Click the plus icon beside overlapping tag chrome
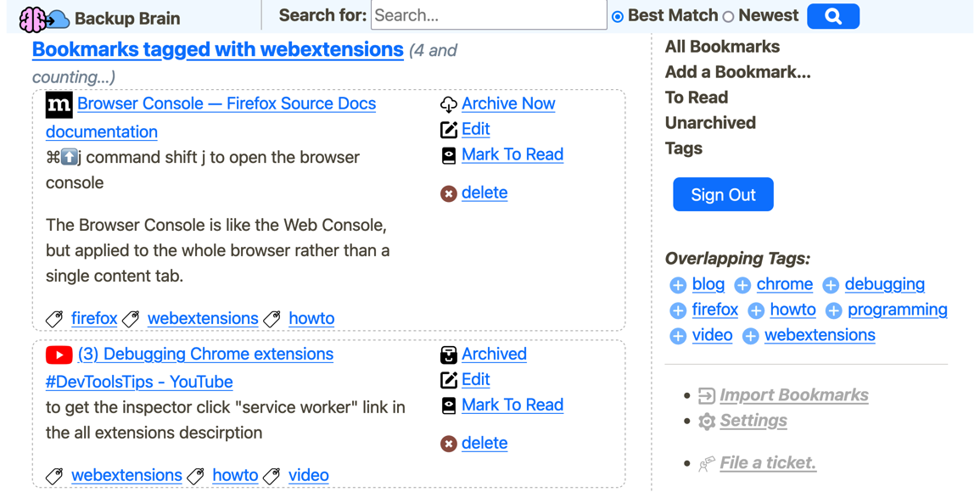The width and height of the screenshot is (980, 492). coord(742,286)
